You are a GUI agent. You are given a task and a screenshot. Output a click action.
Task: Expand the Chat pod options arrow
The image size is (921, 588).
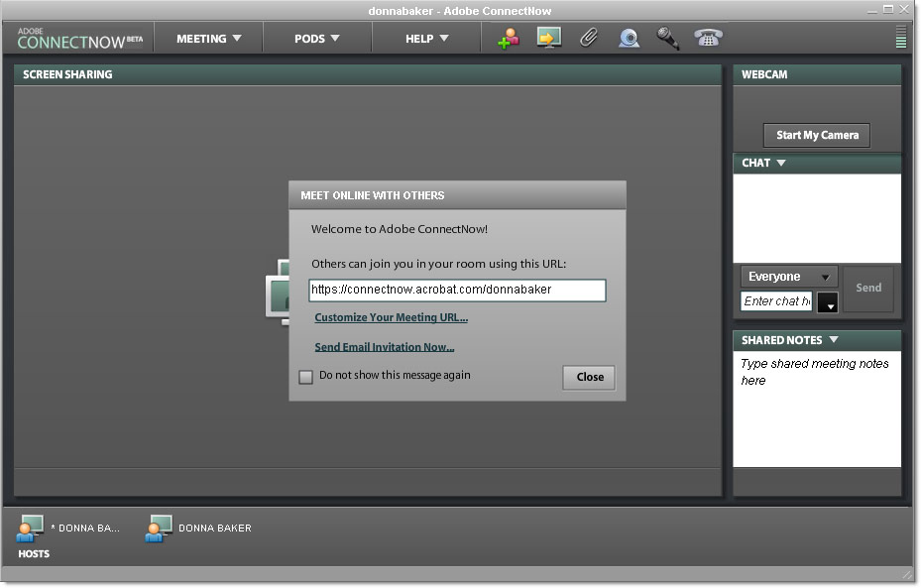(781, 163)
